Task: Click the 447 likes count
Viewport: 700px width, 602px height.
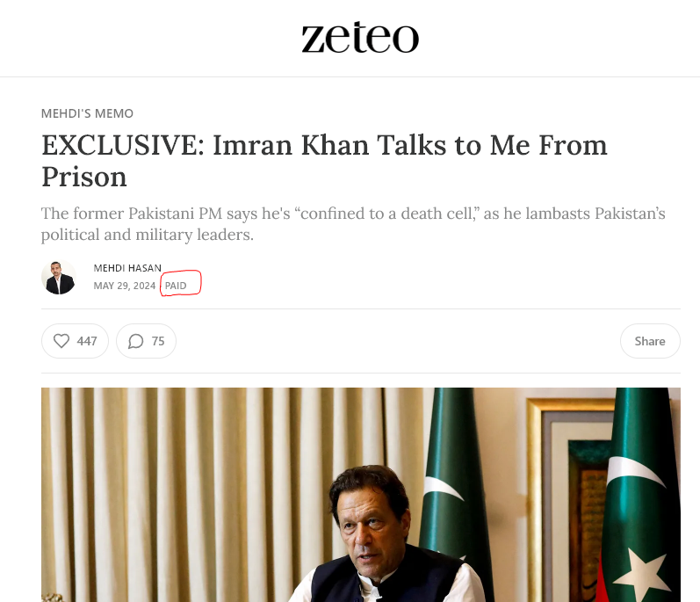Action: pyautogui.click(x=87, y=341)
